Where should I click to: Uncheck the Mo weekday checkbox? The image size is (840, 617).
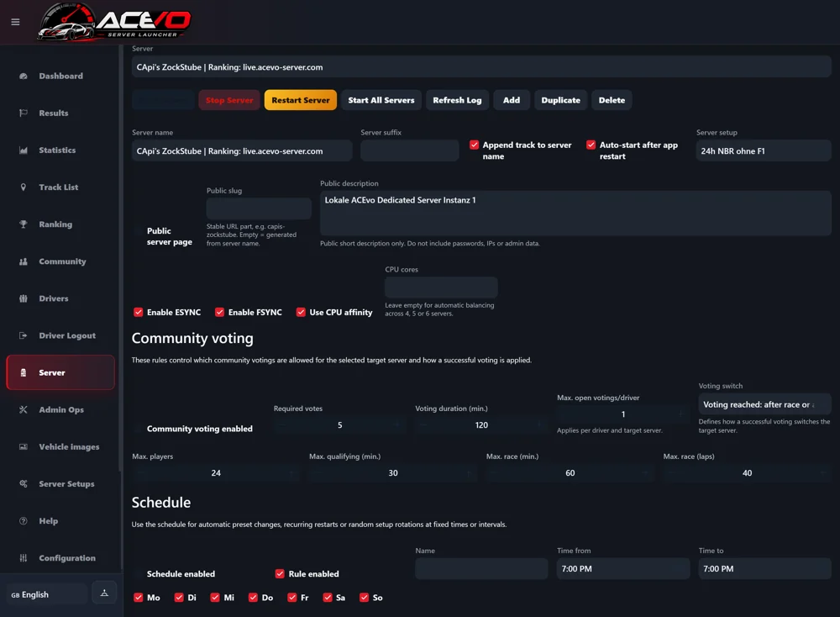pyautogui.click(x=139, y=597)
